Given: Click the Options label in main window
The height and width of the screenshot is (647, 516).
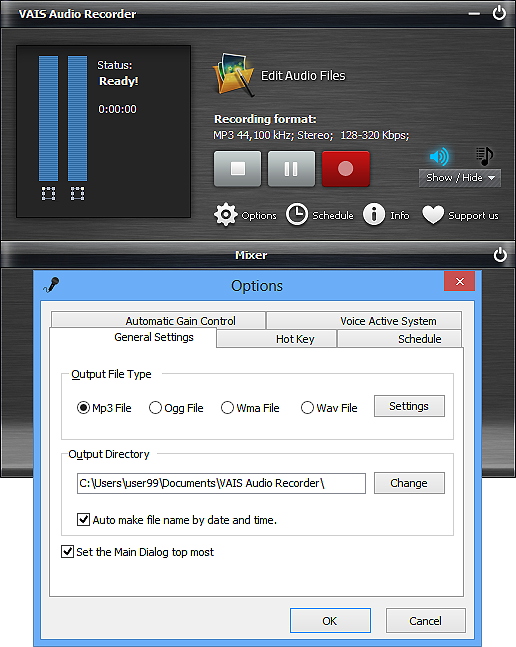Looking at the screenshot, I should point(259,215).
